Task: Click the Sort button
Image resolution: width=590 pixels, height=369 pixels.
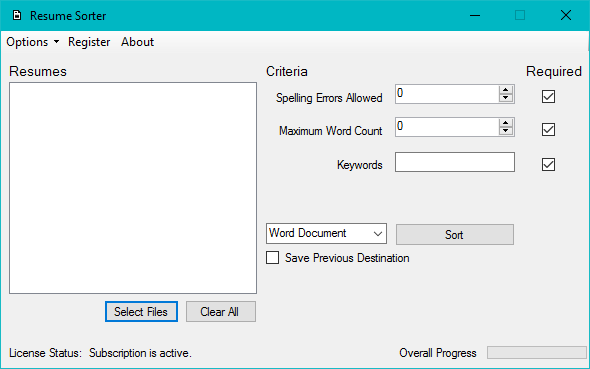Action: click(x=455, y=235)
